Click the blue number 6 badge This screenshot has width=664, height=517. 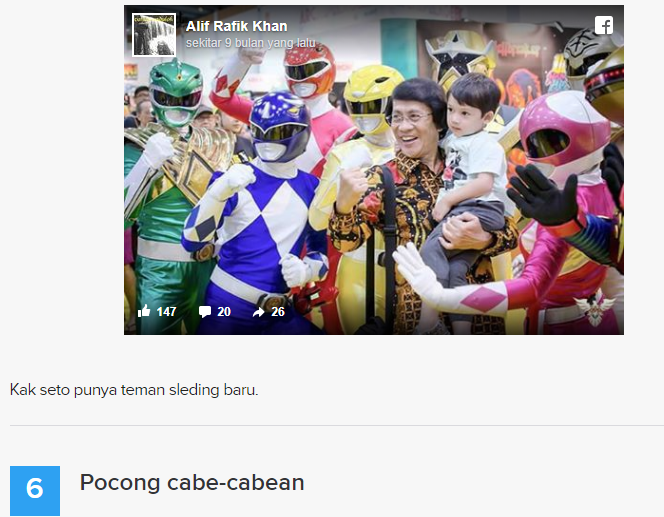[x=35, y=491]
